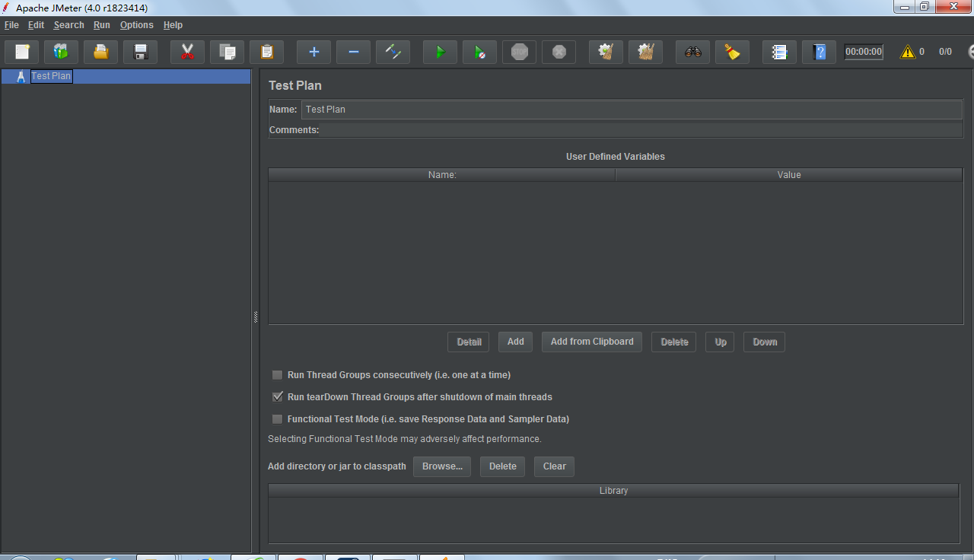Image resolution: width=974 pixels, height=560 pixels.
Task: Expand all tree nodes with the plus icon
Action: [x=314, y=52]
